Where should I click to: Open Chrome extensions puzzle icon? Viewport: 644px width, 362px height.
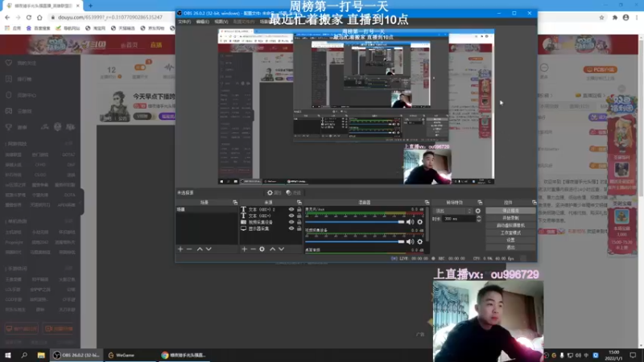[615, 17]
